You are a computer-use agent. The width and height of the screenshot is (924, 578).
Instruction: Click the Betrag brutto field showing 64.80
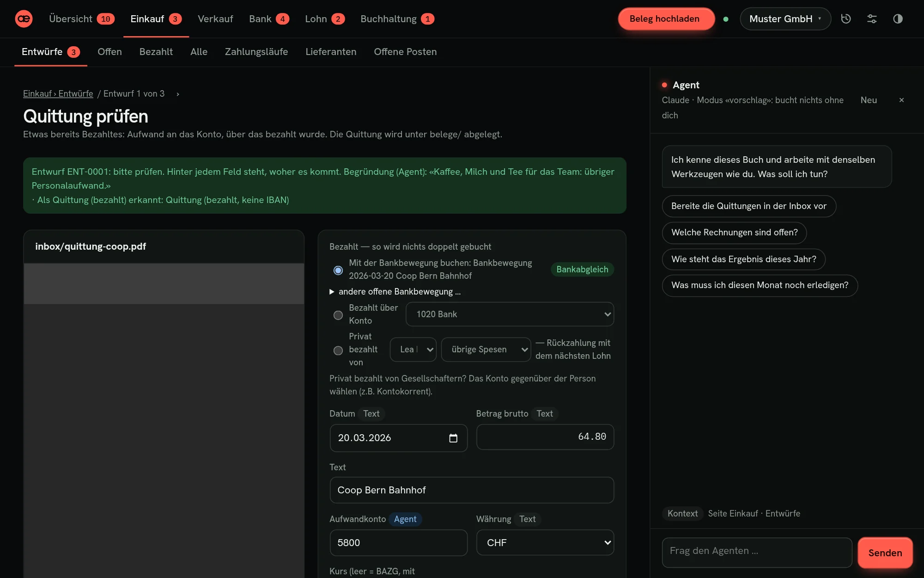pyautogui.click(x=545, y=437)
